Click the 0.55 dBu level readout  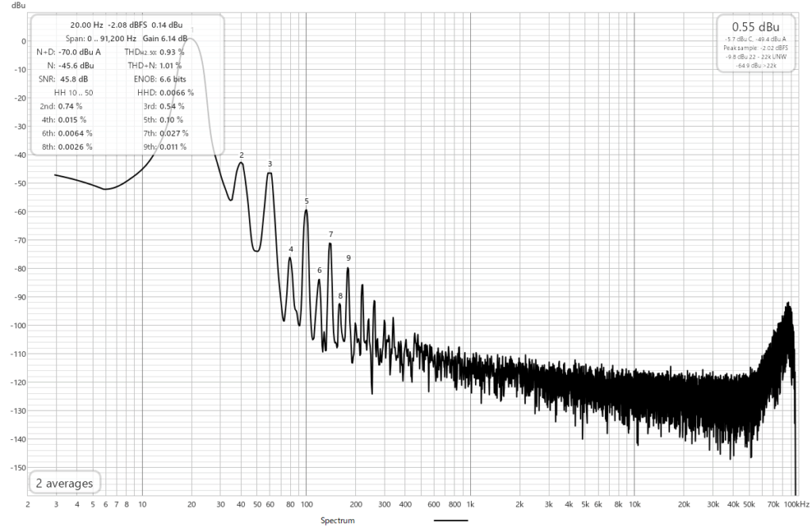point(754,26)
